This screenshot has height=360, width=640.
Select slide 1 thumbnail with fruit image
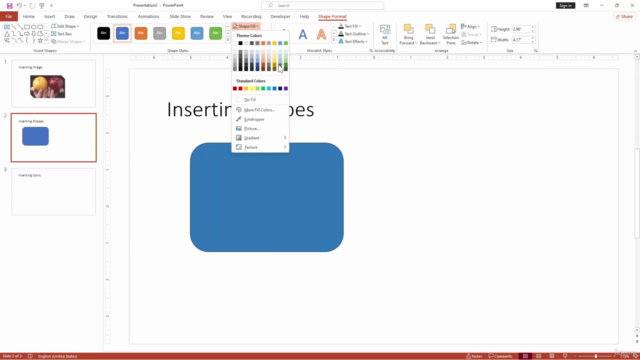pos(53,84)
